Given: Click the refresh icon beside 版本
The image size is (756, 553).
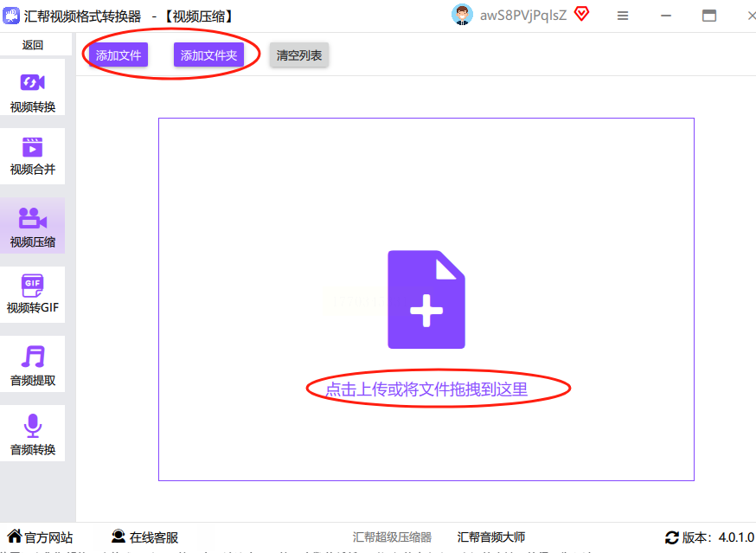Looking at the screenshot, I should coord(671,537).
